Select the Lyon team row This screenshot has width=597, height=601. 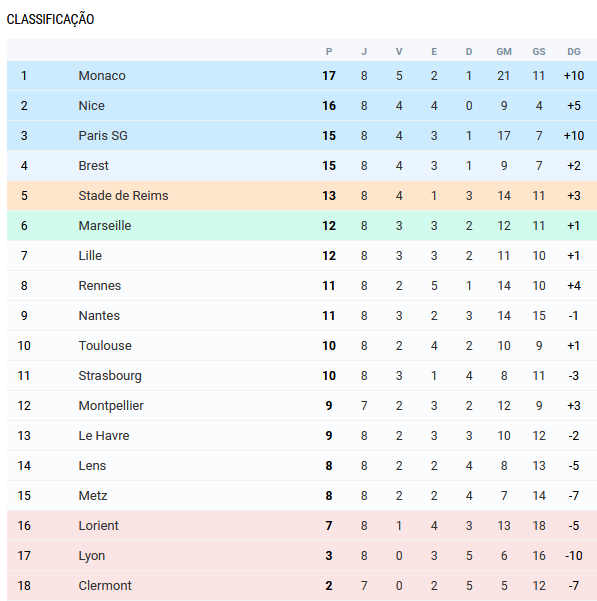click(x=302, y=555)
